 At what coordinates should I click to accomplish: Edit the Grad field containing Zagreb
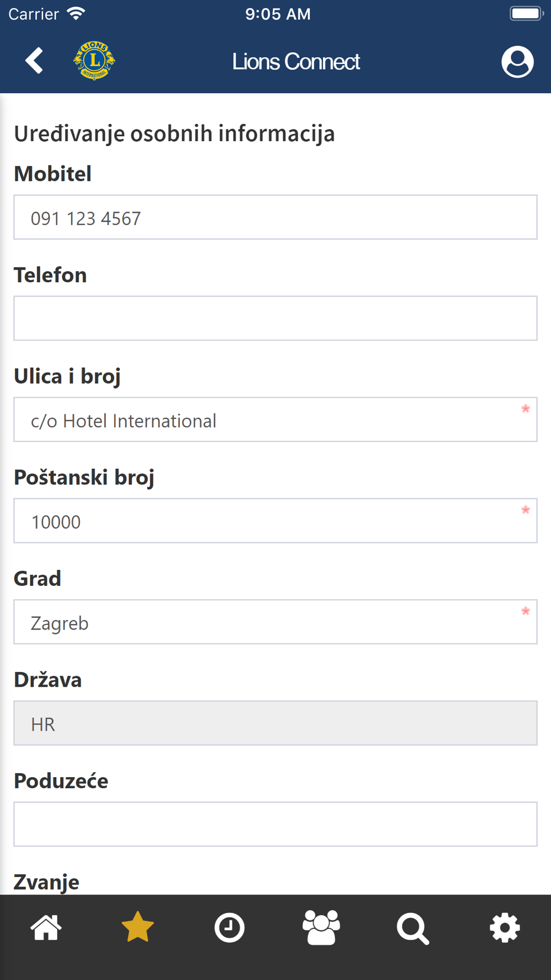275,622
